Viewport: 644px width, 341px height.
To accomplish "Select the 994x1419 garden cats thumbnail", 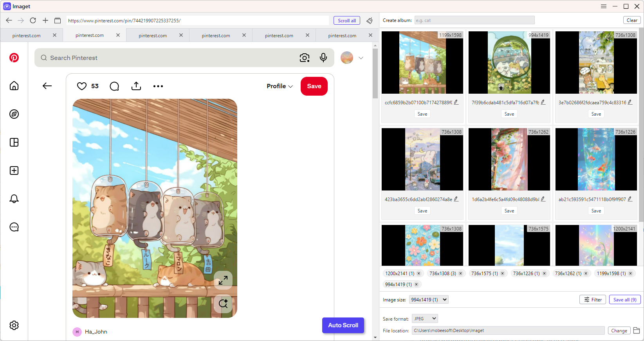I will coord(509,62).
